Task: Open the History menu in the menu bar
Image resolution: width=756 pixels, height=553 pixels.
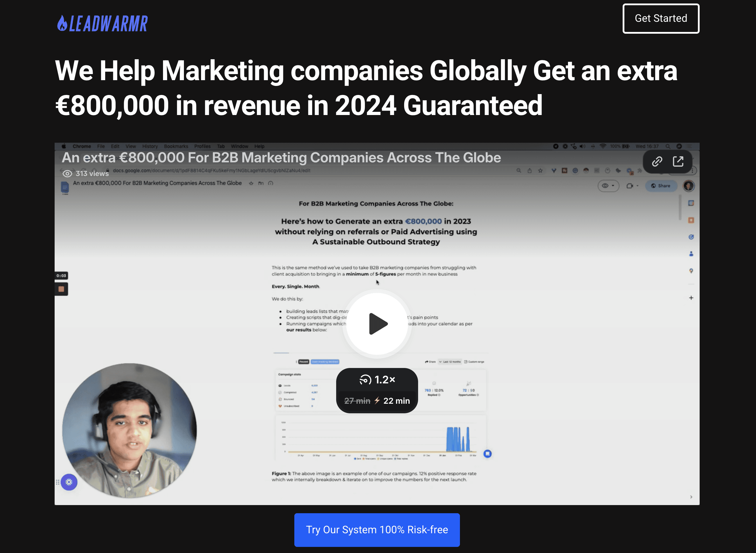Action: pyautogui.click(x=150, y=146)
